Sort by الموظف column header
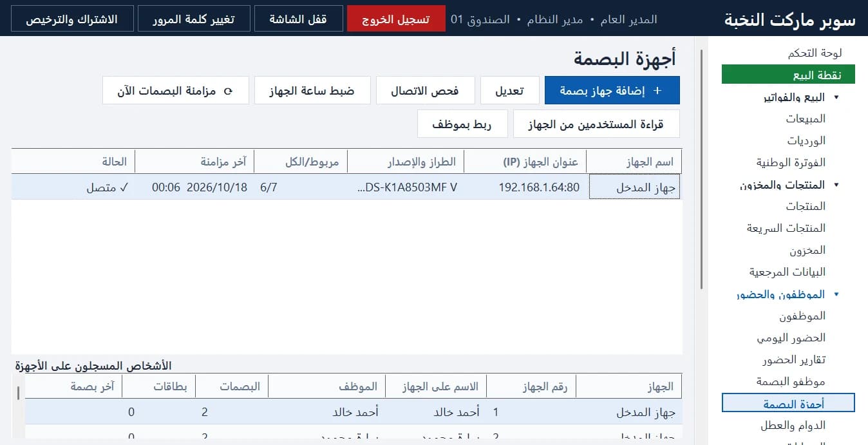This screenshot has width=868, height=445. [x=327, y=386]
